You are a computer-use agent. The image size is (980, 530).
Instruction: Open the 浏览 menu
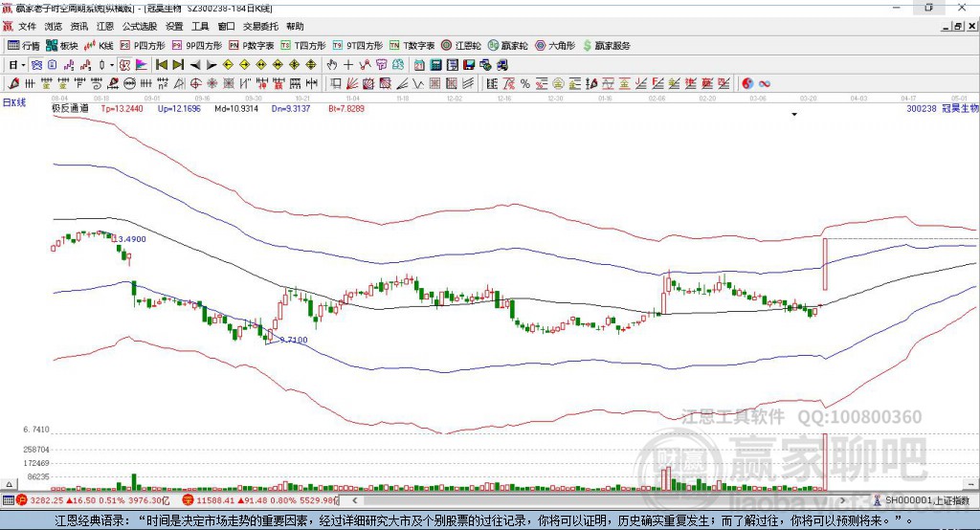click(54, 26)
